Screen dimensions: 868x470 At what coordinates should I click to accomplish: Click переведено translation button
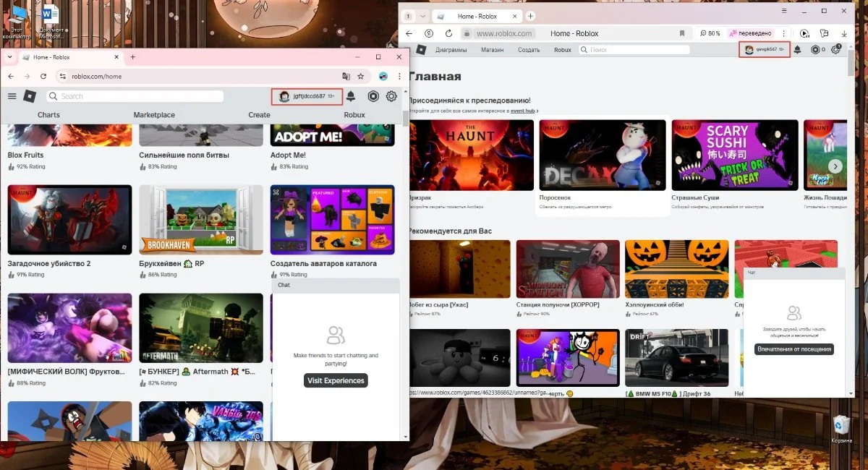coord(751,33)
